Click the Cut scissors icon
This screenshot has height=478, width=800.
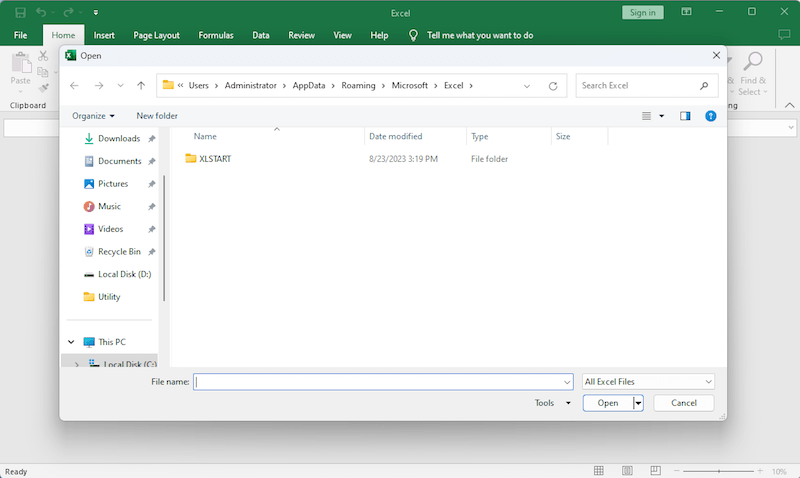click(43, 56)
